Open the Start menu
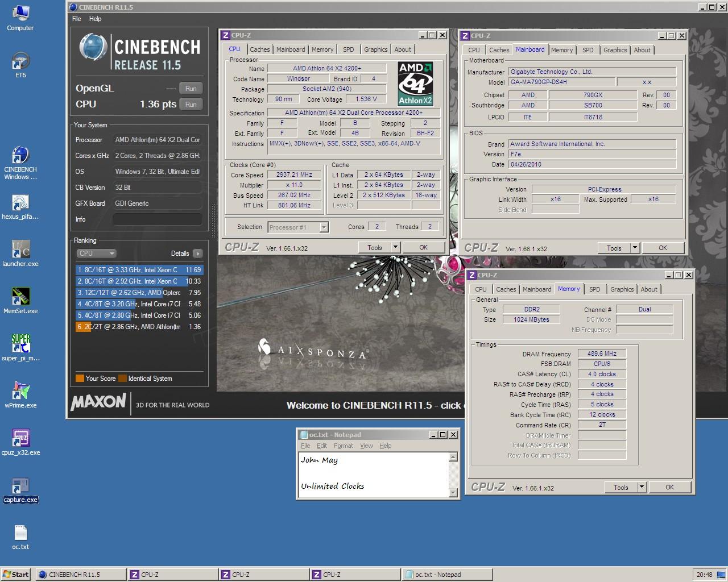The height and width of the screenshot is (582, 728). [x=15, y=575]
